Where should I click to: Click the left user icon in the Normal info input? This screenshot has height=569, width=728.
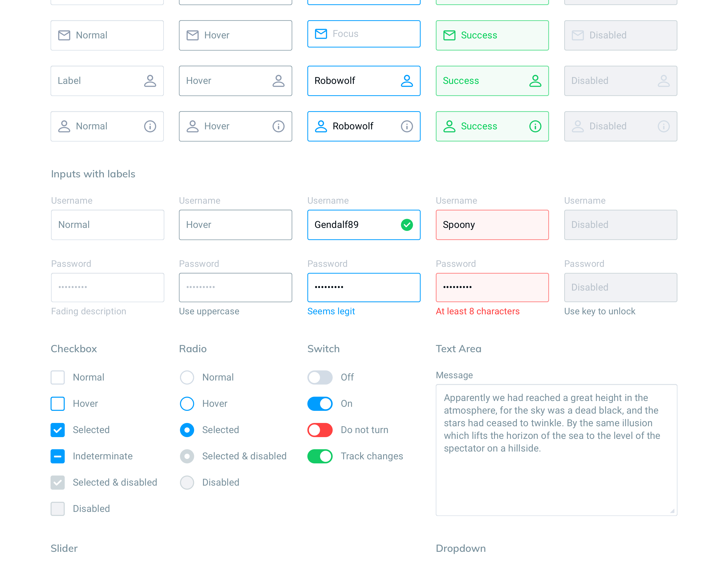coord(64,126)
